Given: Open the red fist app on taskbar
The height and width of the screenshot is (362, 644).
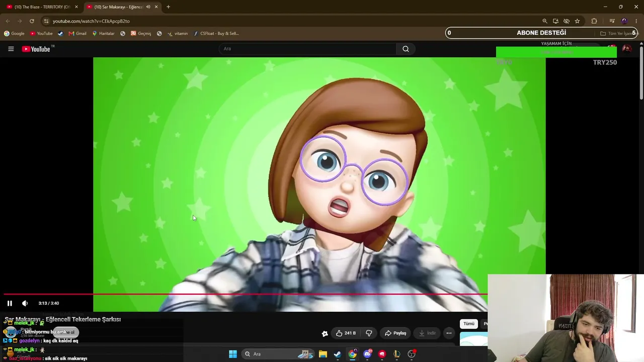Looking at the screenshot, I should point(382,354).
